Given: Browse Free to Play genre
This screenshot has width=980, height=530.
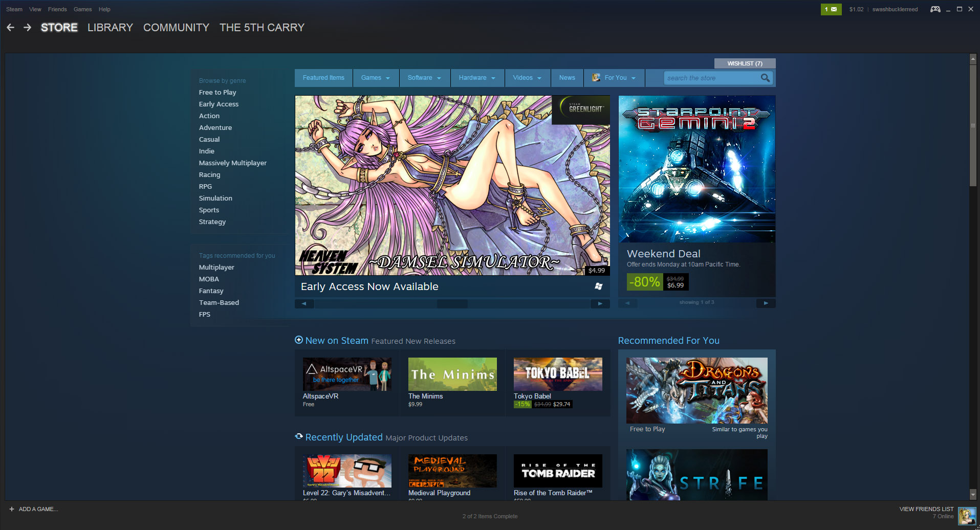Looking at the screenshot, I should [x=217, y=93].
